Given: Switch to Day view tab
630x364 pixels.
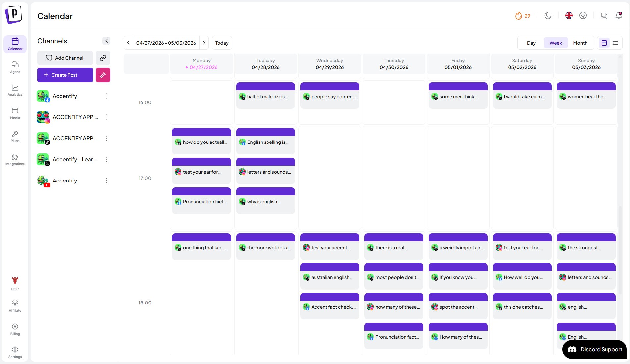Looking at the screenshot, I should point(531,43).
